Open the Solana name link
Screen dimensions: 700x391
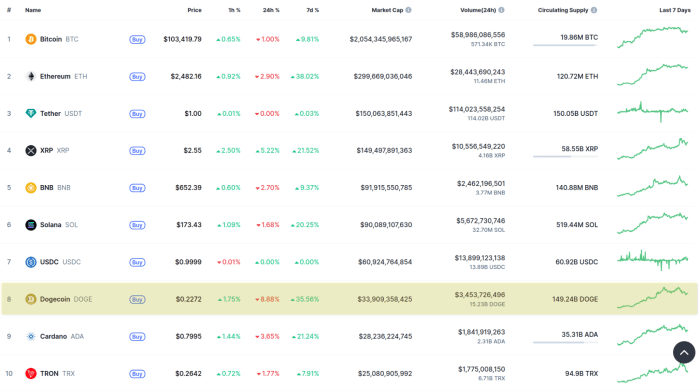50,225
